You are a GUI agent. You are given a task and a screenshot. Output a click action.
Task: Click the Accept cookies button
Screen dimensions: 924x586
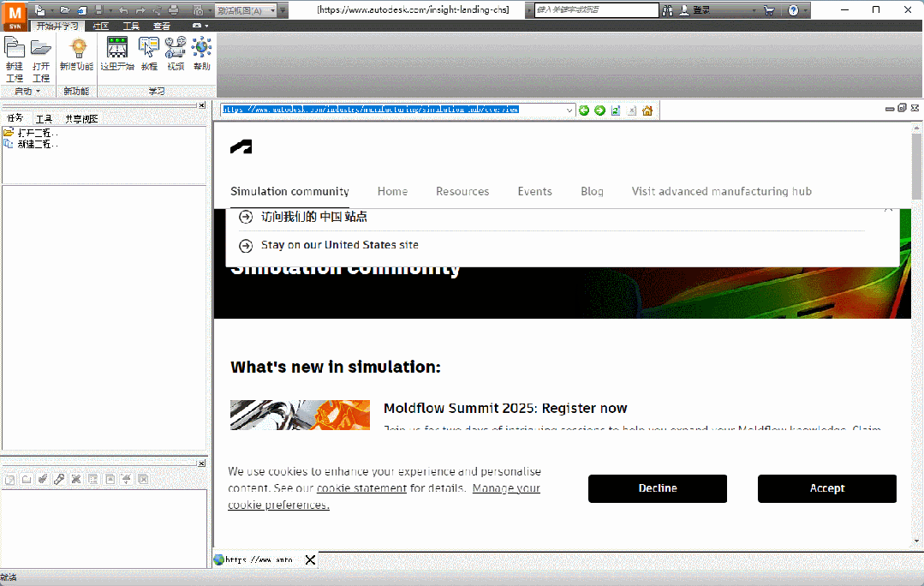(826, 488)
